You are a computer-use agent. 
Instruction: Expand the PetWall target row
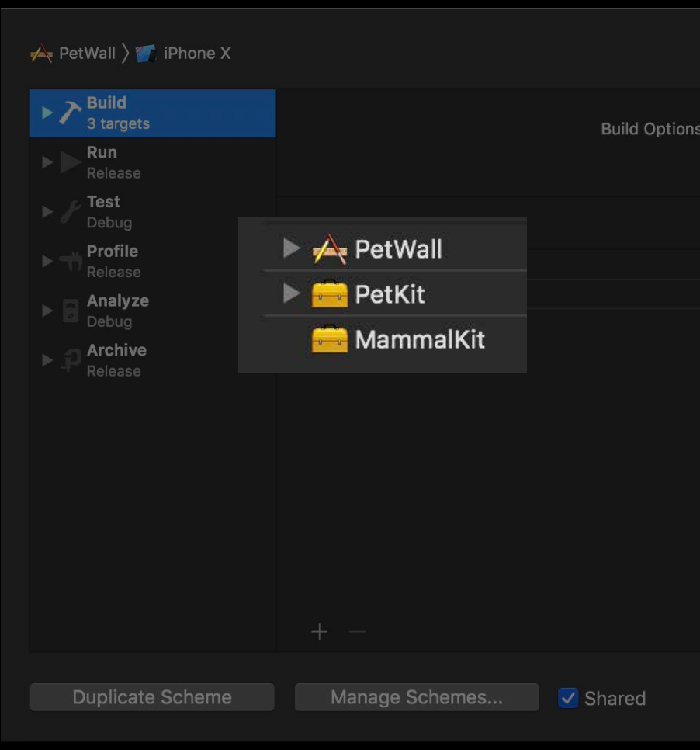click(x=291, y=248)
